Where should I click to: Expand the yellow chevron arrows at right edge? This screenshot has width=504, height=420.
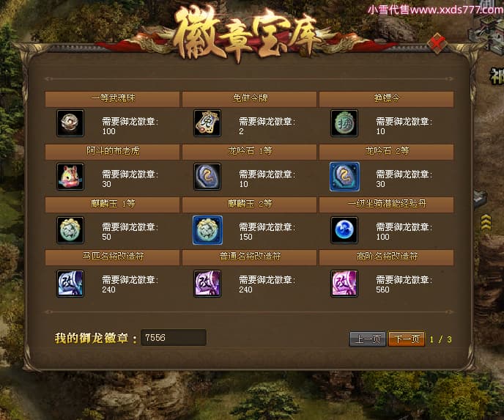(486, 222)
